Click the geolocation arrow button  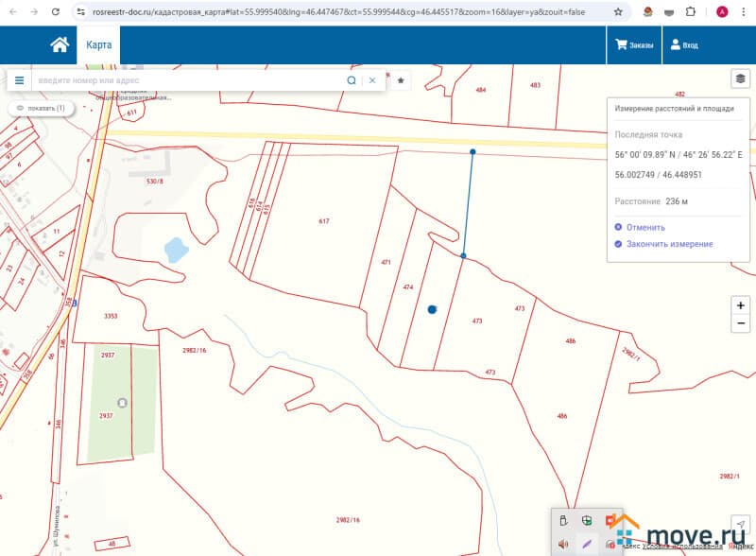tap(740, 523)
